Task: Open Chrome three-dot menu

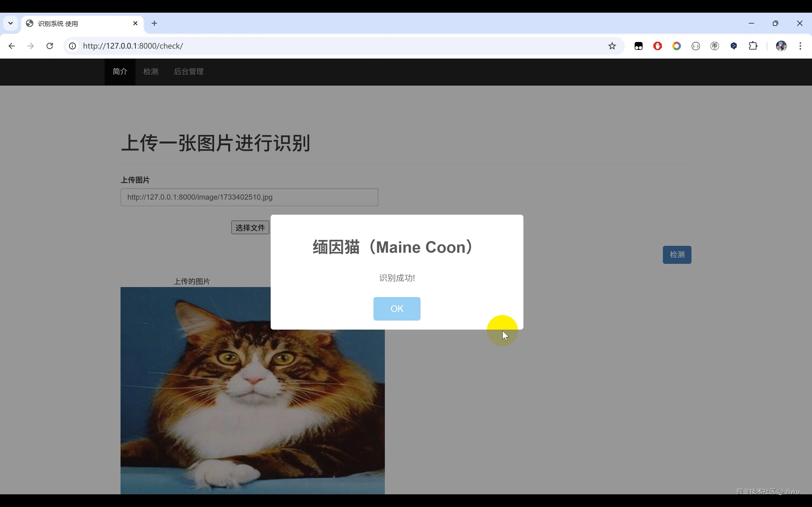Action: (800, 46)
